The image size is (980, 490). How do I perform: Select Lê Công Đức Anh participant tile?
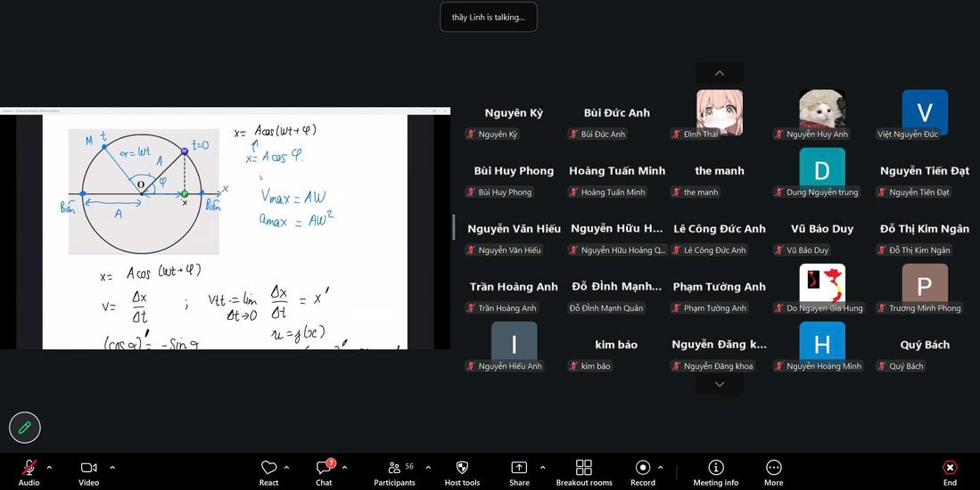[720, 230]
